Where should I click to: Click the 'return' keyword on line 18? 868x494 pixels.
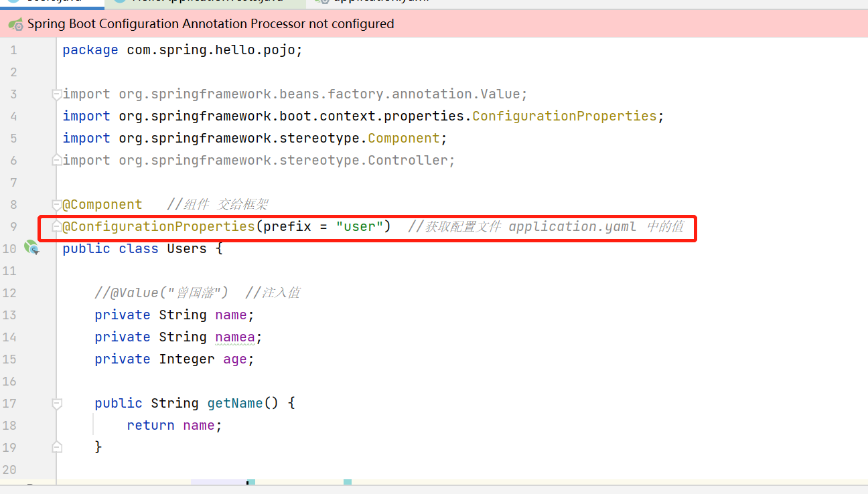151,425
